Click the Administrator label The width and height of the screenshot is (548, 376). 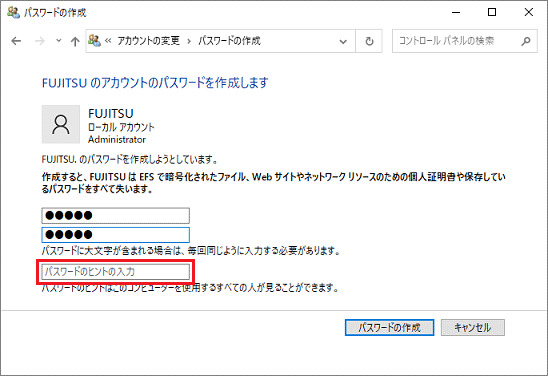pyautogui.click(x=117, y=139)
